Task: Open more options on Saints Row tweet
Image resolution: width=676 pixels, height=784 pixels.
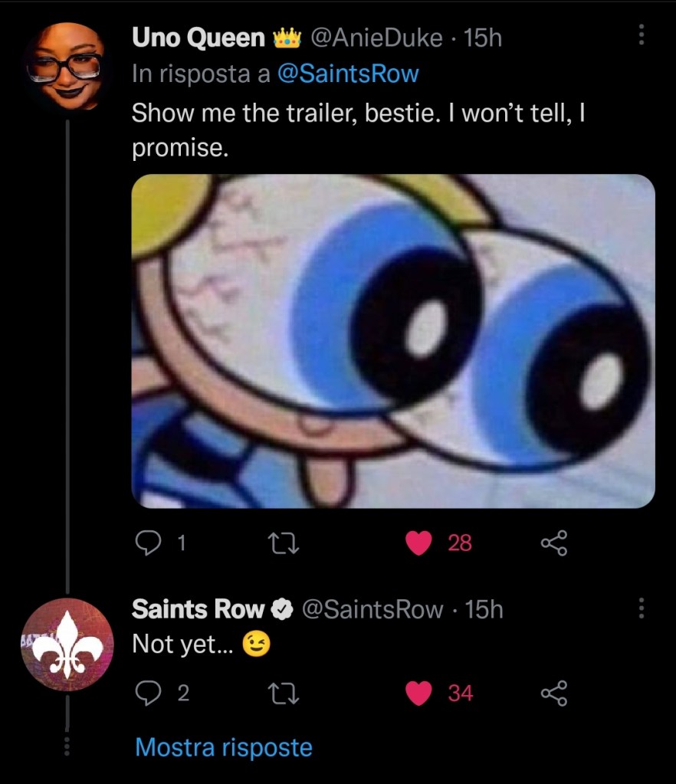Action: [x=642, y=609]
